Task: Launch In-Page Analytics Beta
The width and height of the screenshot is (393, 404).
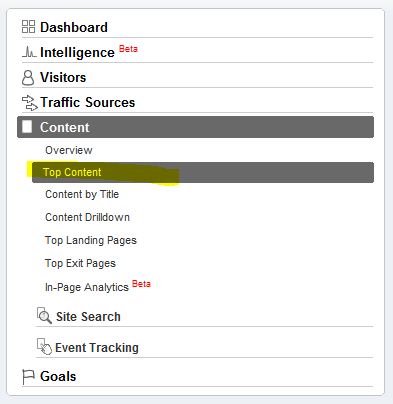Action: [x=98, y=286]
